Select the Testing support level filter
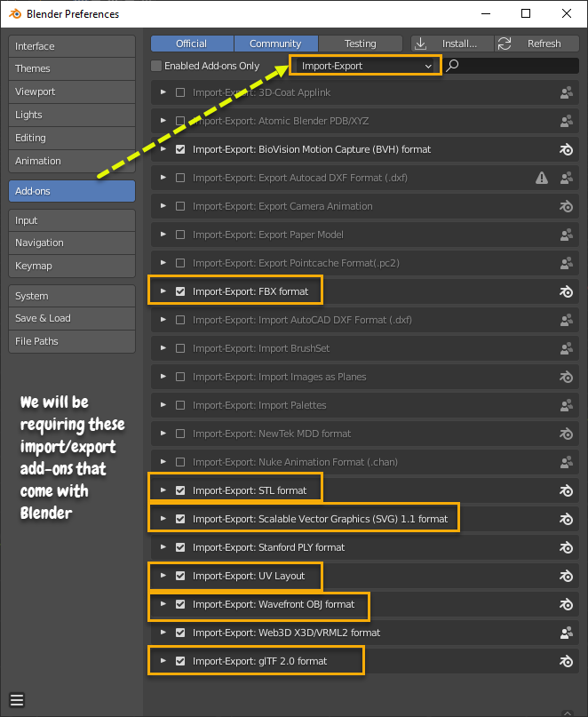The width and height of the screenshot is (588, 717). click(x=360, y=44)
